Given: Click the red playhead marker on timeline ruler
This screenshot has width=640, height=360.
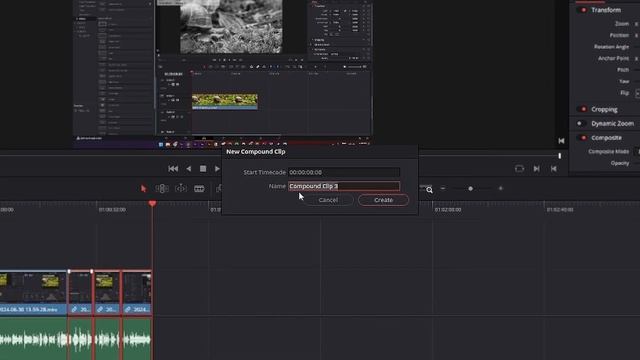Looking at the screenshot, I should click(x=152, y=203).
